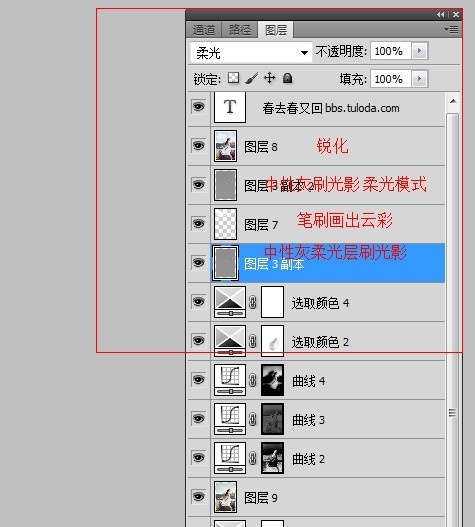The width and height of the screenshot is (475, 527).
Task: Toggle mask link icon on 曲线 2
Action: click(253, 458)
